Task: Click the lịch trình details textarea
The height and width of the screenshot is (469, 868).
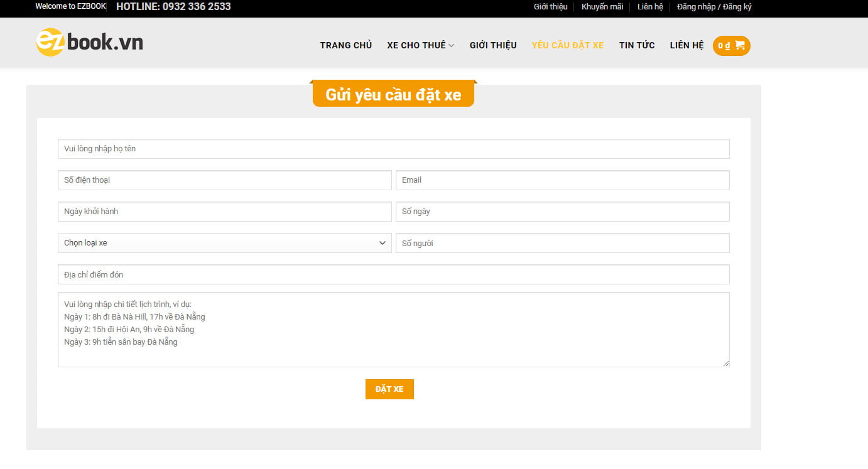Action: pyautogui.click(x=393, y=330)
